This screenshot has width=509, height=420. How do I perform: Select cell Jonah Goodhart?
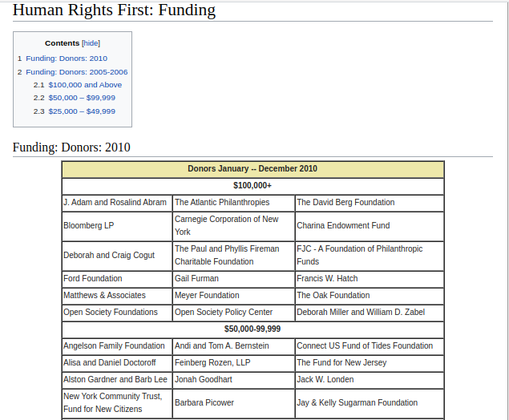tap(233, 380)
